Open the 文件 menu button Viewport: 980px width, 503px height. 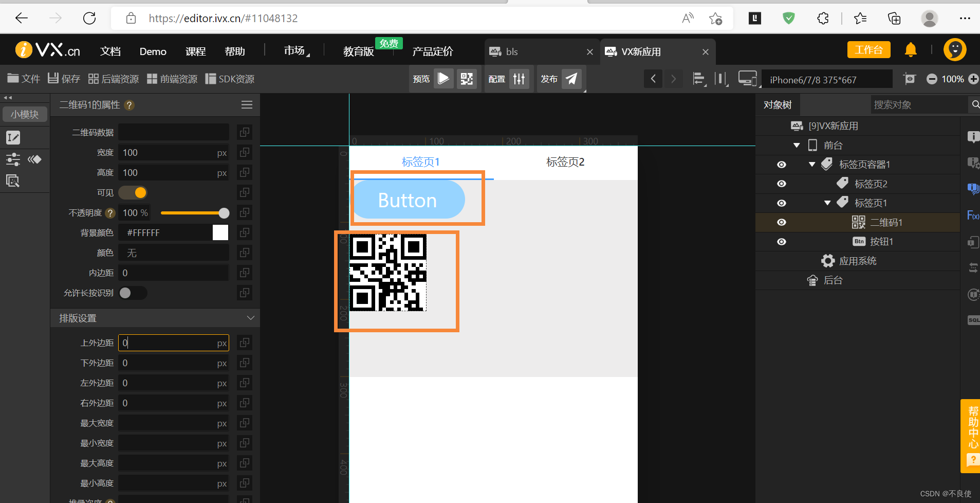point(24,78)
